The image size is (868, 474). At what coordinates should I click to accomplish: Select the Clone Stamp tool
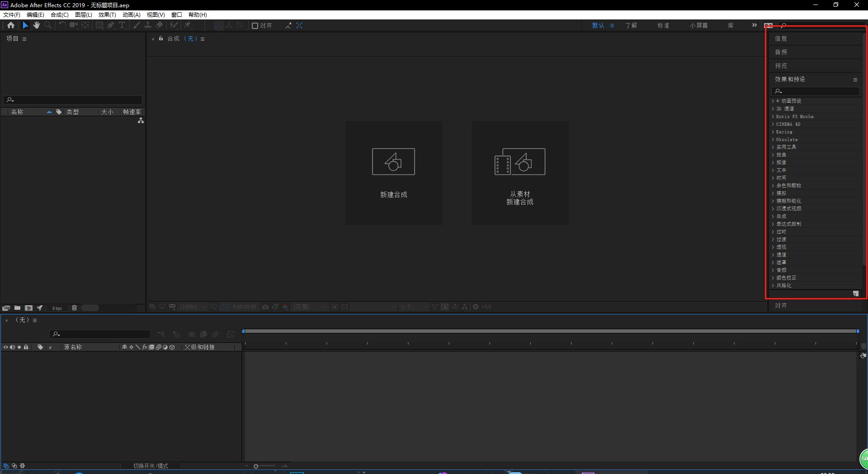(x=147, y=25)
